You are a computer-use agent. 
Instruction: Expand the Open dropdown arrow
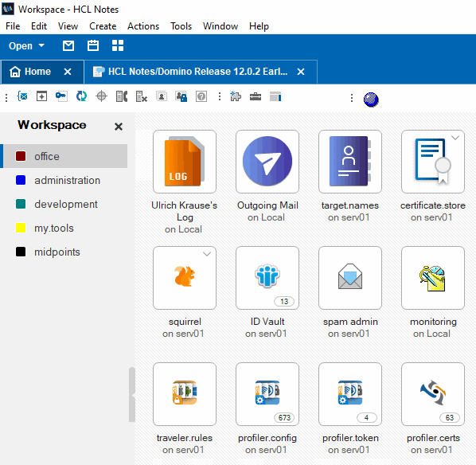[41, 46]
